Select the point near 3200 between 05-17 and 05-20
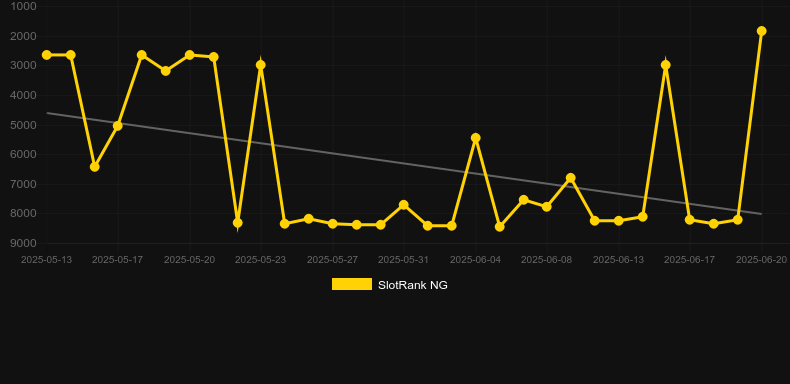Viewport: 790px width, 384px height. tap(166, 71)
